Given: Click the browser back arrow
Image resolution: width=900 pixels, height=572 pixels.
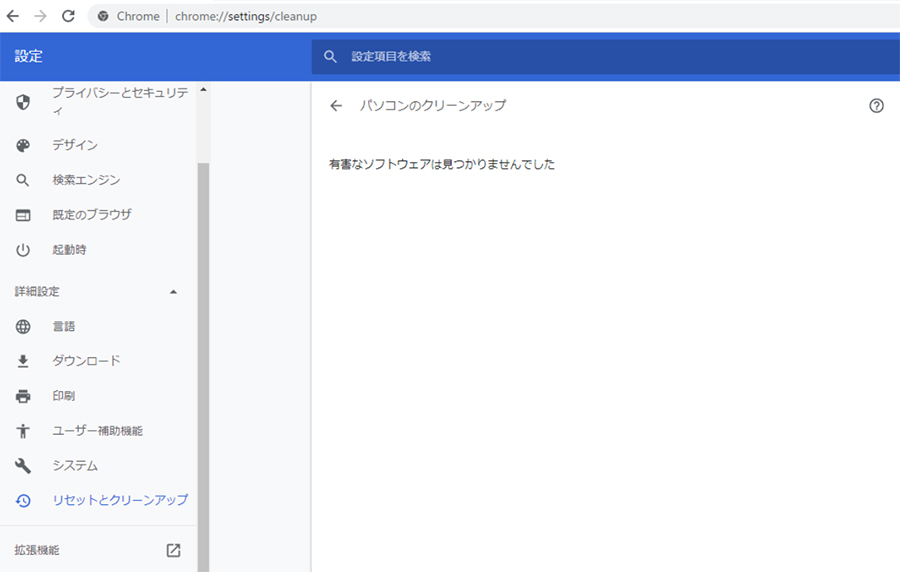Looking at the screenshot, I should click(x=13, y=16).
